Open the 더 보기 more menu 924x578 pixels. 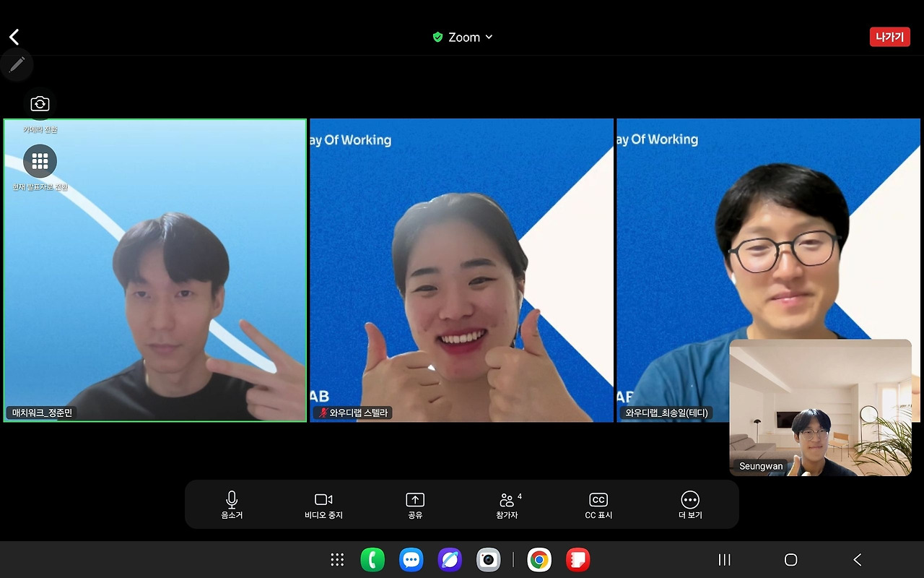(x=690, y=504)
